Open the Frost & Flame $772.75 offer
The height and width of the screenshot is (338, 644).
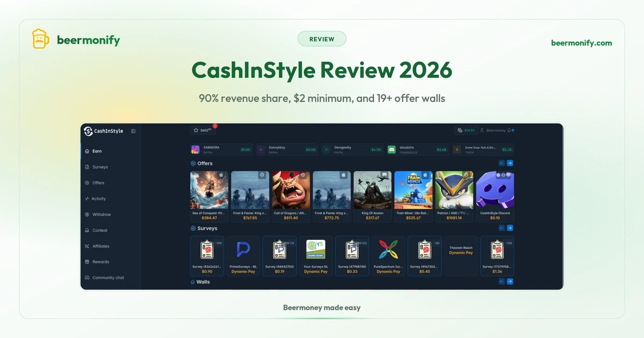click(x=332, y=196)
